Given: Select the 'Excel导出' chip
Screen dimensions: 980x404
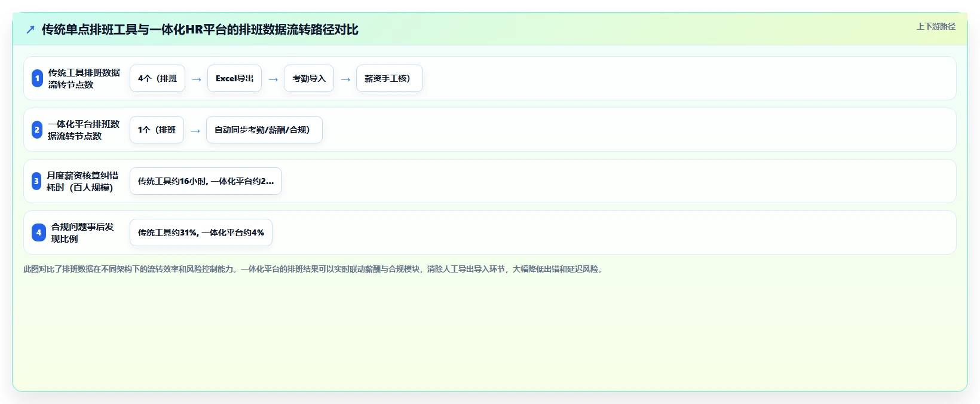Looking at the screenshot, I should tap(234, 78).
